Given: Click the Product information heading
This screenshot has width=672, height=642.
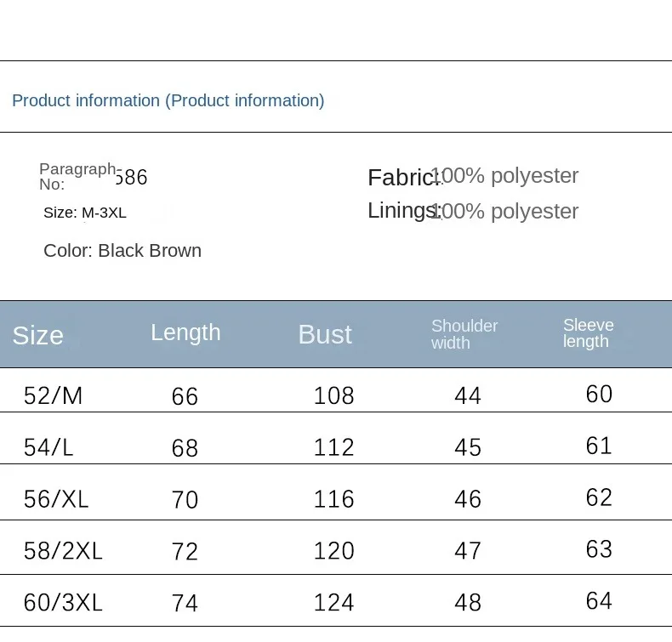Looking at the screenshot, I should tap(168, 100).
